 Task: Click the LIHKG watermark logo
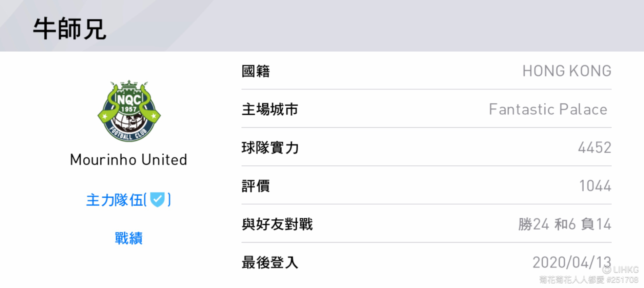[621, 269]
